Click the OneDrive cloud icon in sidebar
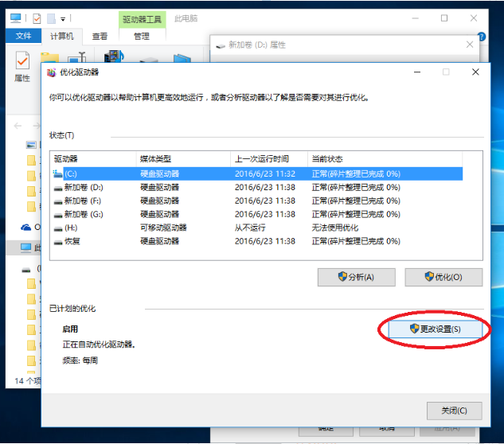Image resolution: width=504 pixels, height=444 pixels. point(25,228)
